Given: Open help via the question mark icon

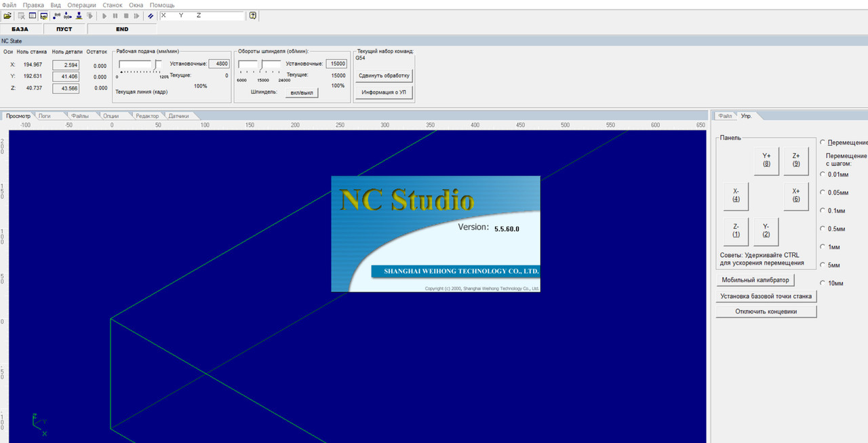Looking at the screenshot, I should coord(252,16).
